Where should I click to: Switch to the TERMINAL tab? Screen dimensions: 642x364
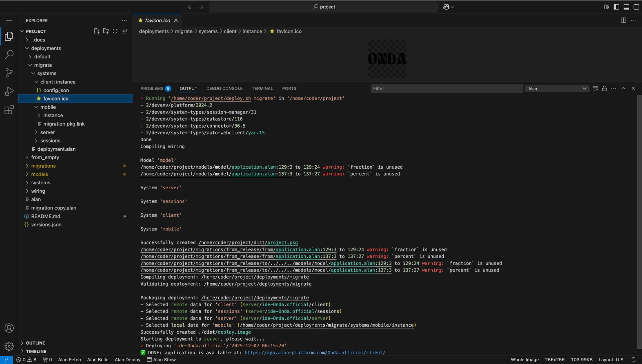point(262,88)
